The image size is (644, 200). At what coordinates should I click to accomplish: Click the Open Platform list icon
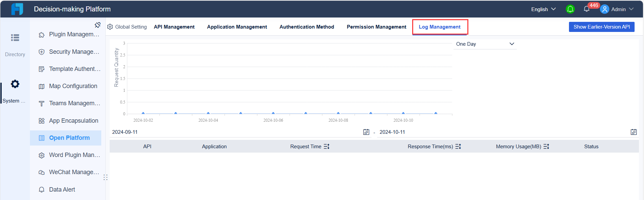42,138
